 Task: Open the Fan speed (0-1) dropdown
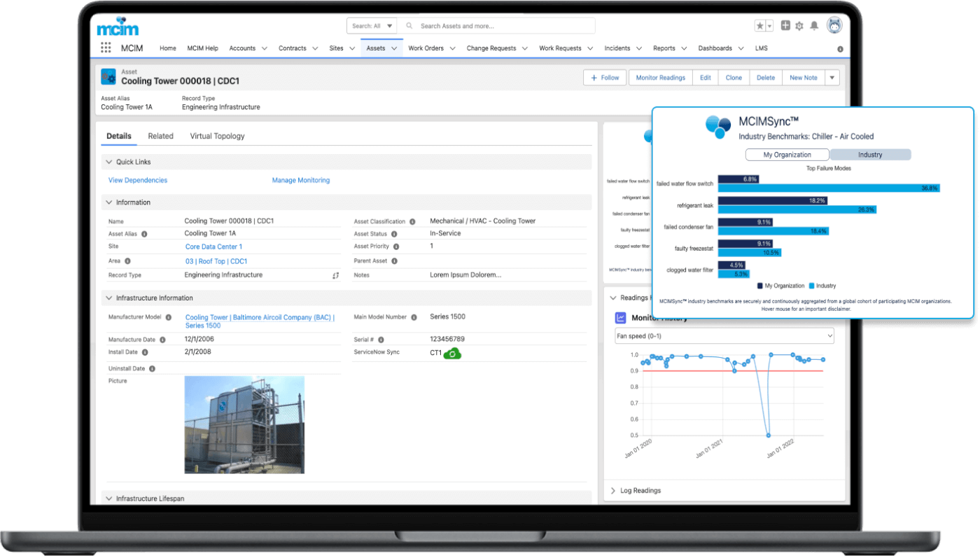coord(724,336)
